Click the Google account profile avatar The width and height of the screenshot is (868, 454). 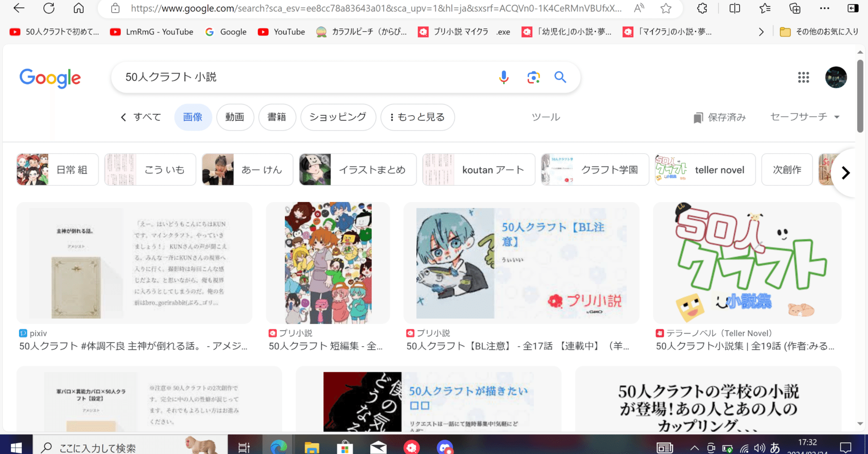tap(836, 77)
